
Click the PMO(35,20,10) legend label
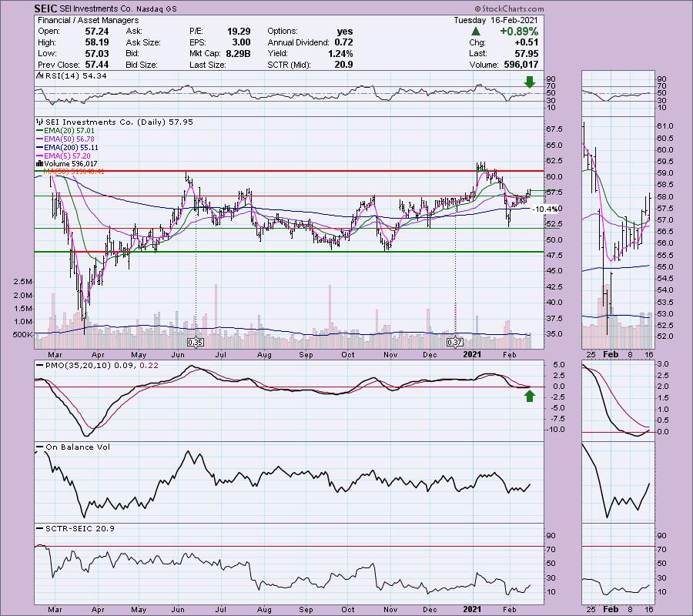point(97,366)
